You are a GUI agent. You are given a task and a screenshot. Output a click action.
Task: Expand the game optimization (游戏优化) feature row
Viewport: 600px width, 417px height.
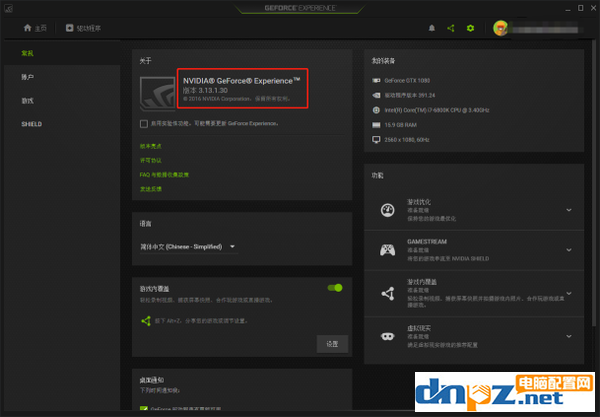(569, 210)
